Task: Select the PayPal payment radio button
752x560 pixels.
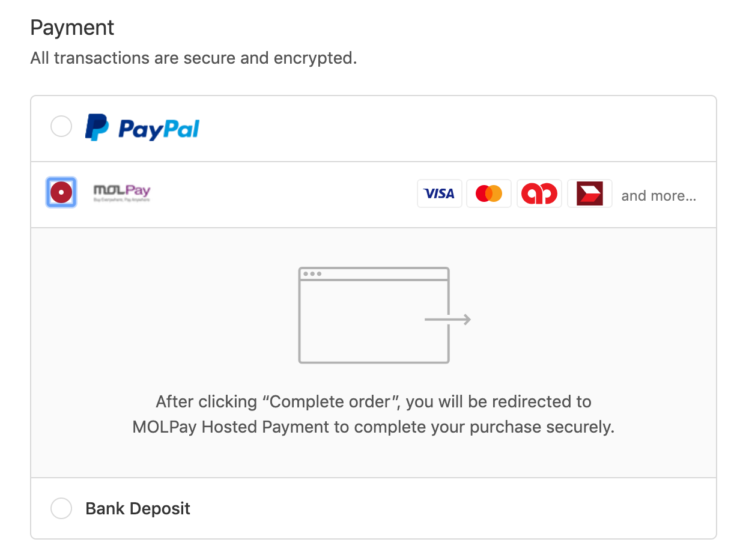Action: coord(61,126)
